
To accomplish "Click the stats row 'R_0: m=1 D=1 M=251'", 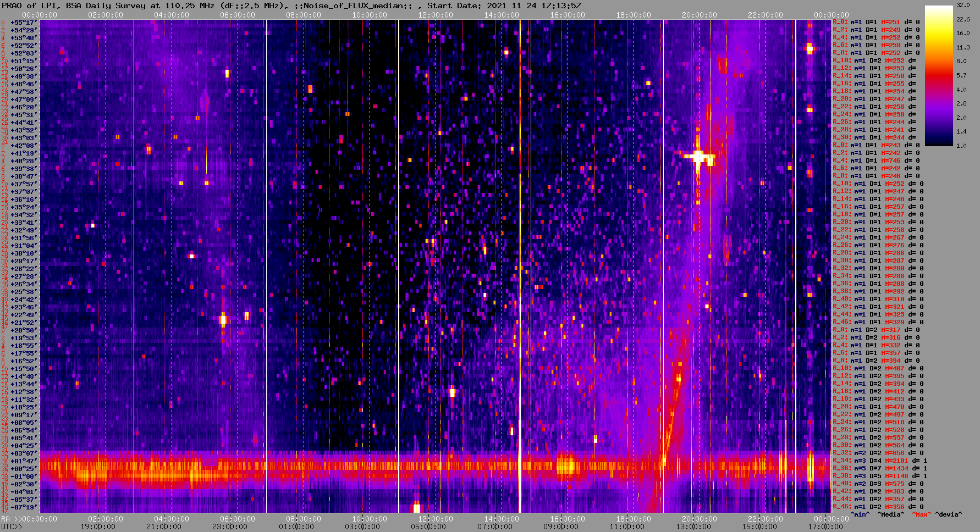I will (877, 22).
